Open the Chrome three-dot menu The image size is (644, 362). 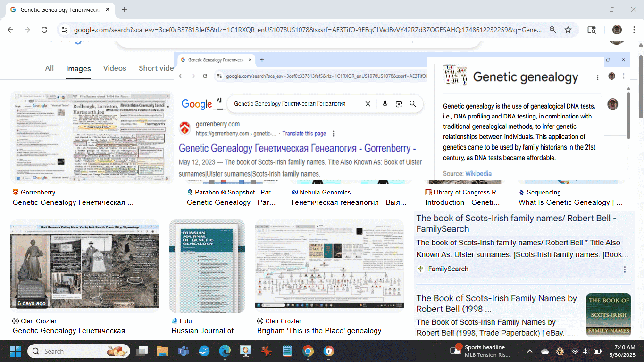634,30
